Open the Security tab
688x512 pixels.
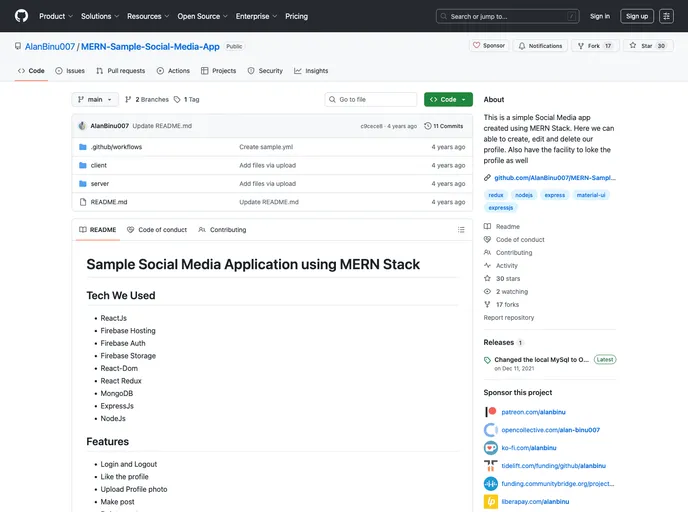265,71
